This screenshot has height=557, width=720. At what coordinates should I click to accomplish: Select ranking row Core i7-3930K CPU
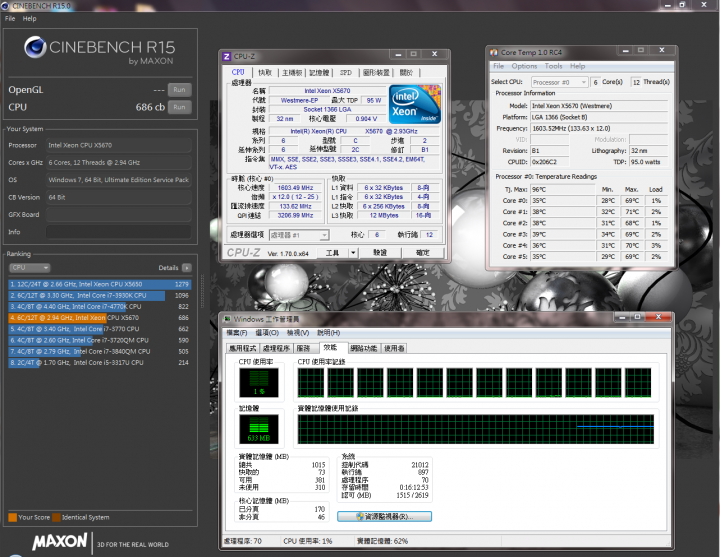[x=100, y=295]
